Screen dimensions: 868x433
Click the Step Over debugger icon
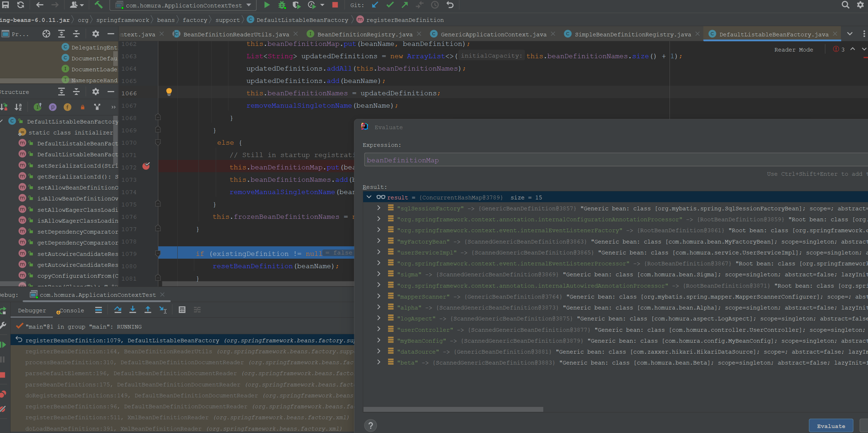click(x=118, y=310)
